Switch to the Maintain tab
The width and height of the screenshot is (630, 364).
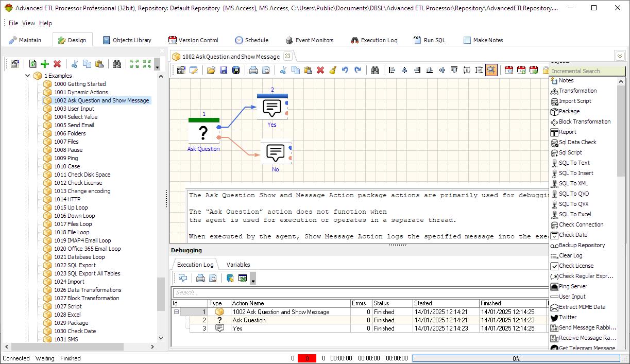(x=25, y=40)
